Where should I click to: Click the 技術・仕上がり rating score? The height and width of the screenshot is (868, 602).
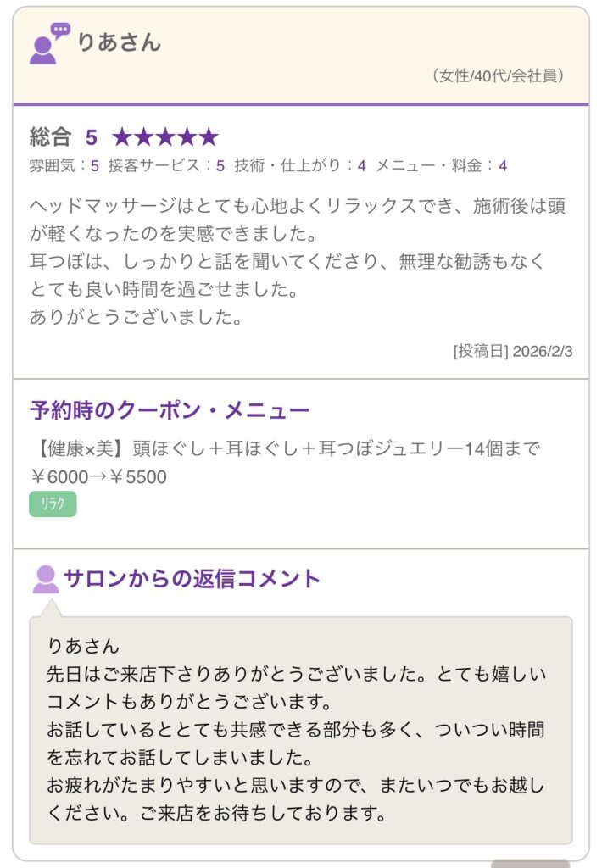(x=300, y=166)
